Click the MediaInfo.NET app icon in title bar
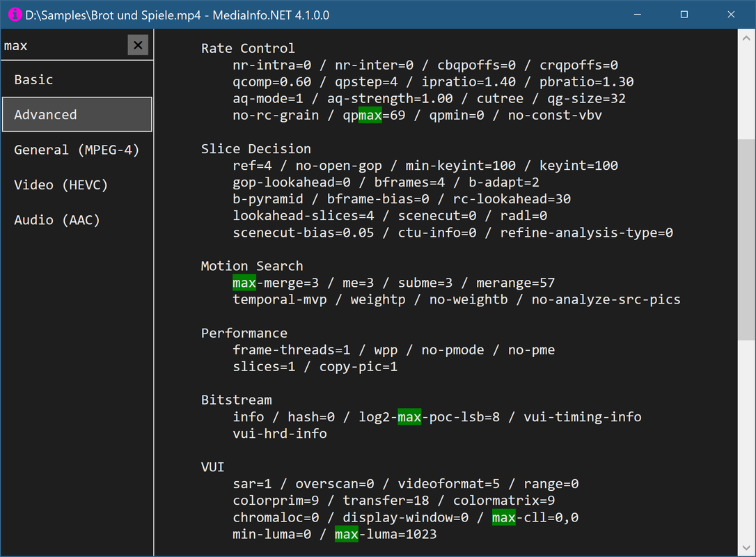 [x=15, y=15]
